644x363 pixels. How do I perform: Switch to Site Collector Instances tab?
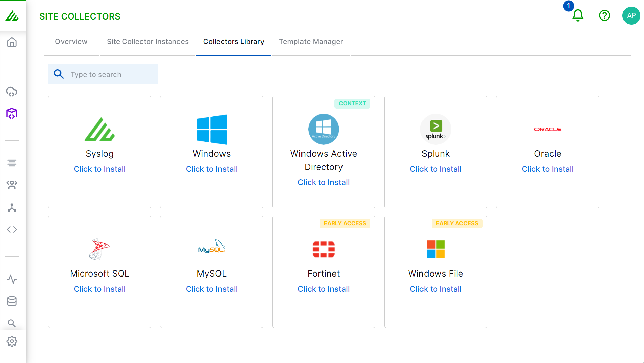148,42
